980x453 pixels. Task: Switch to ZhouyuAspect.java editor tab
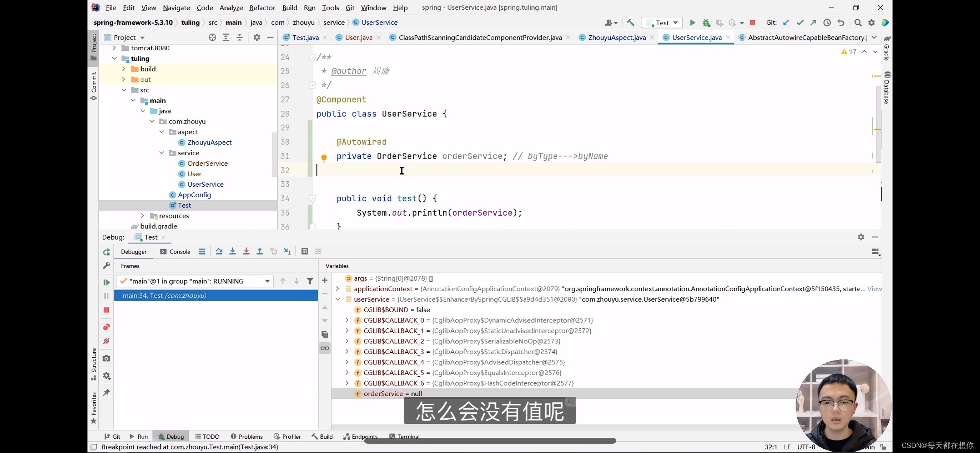pyautogui.click(x=617, y=37)
